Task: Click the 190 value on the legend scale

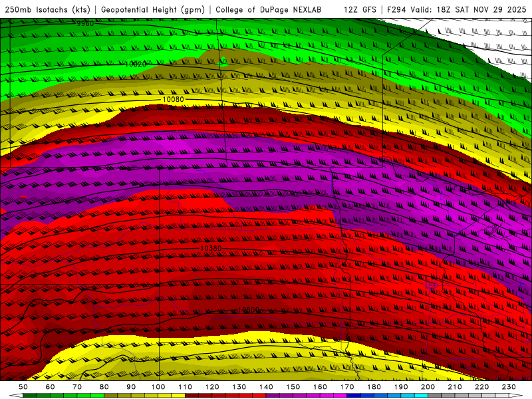Action: coord(401,387)
